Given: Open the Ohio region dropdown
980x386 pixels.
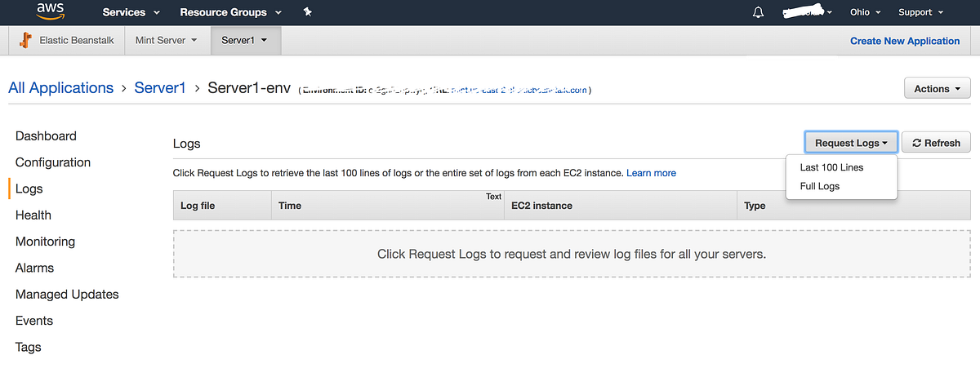Looking at the screenshot, I should pyautogui.click(x=866, y=12).
